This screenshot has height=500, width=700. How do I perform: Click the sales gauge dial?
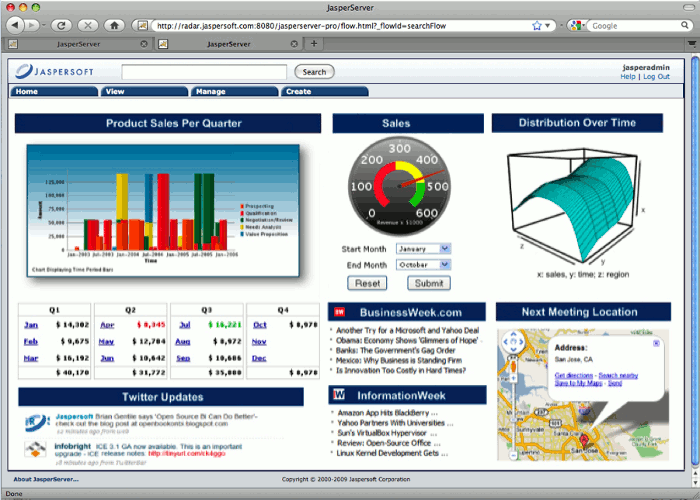pos(399,186)
